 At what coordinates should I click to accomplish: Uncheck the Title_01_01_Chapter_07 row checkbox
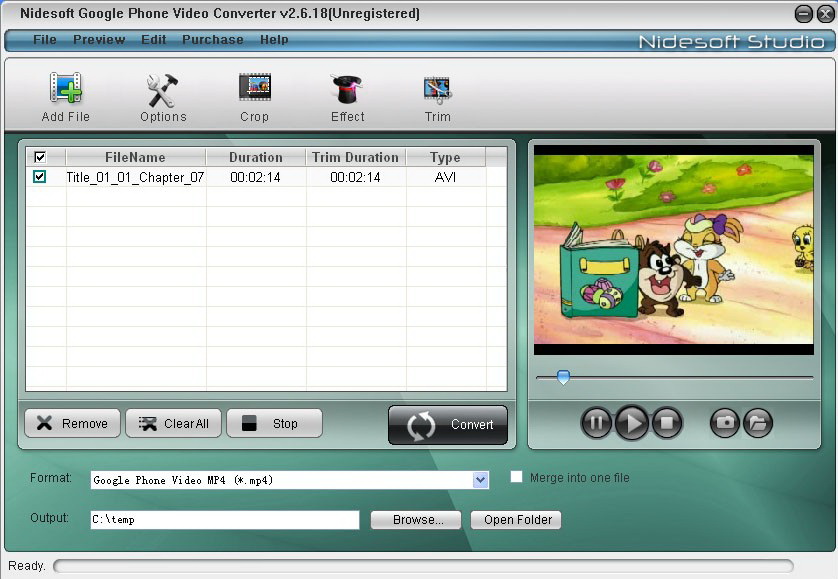click(x=40, y=176)
